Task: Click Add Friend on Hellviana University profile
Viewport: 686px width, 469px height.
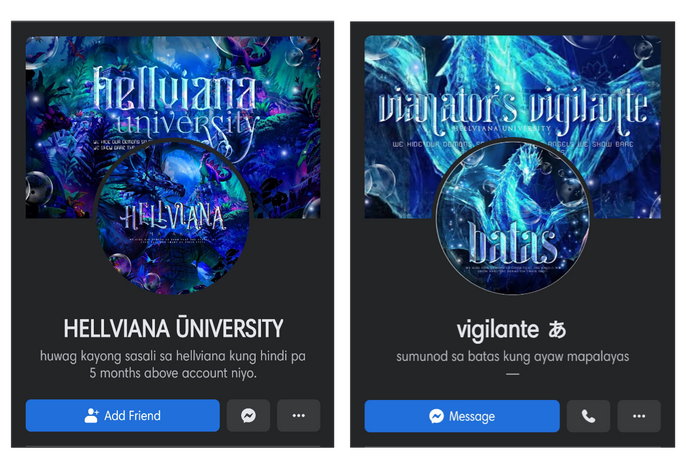Action: pos(122,415)
